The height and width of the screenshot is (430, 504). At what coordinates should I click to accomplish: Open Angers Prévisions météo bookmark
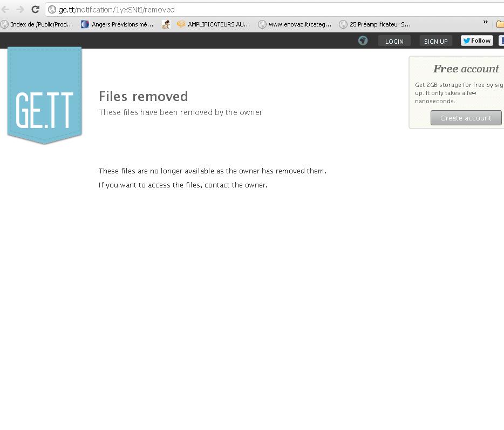pyautogui.click(x=117, y=24)
